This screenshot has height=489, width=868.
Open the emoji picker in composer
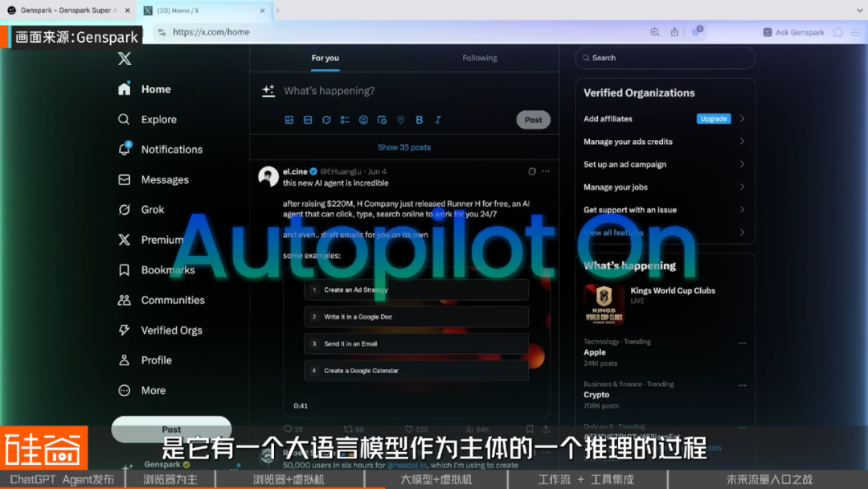coord(364,120)
